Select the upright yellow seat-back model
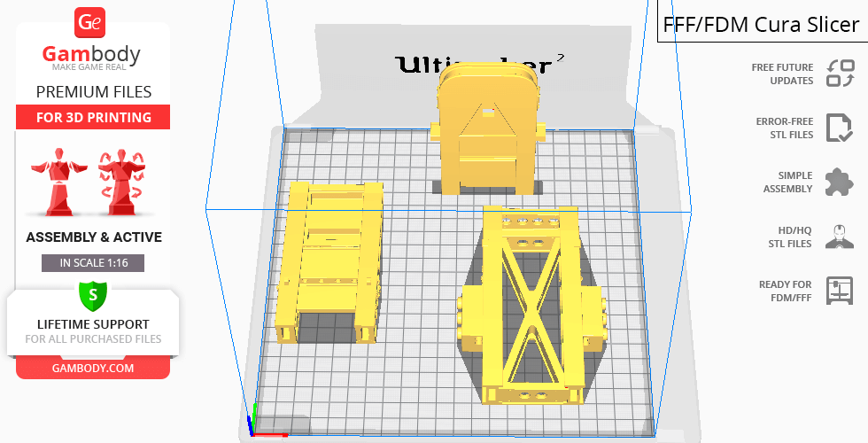Image resolution: width=868 pixels, height=443 pixels. 487,128
